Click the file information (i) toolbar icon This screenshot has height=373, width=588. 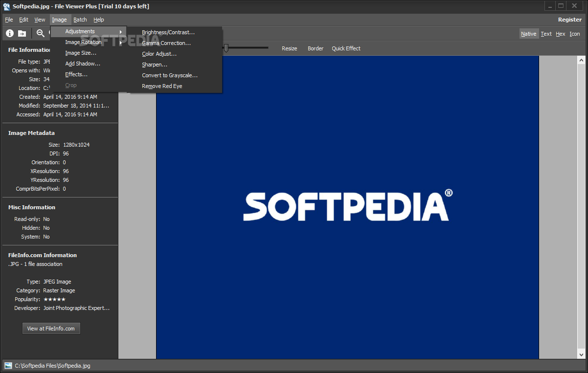click(x=10, y=33)
